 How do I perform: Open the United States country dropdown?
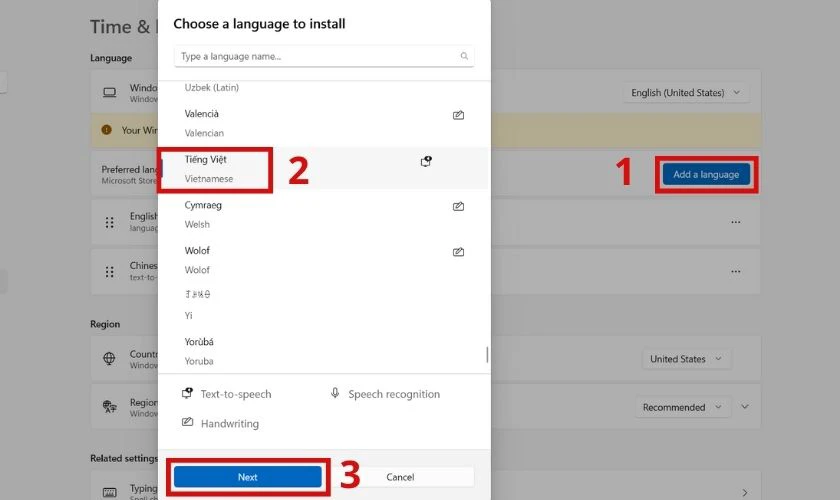(x=686, y=359)
